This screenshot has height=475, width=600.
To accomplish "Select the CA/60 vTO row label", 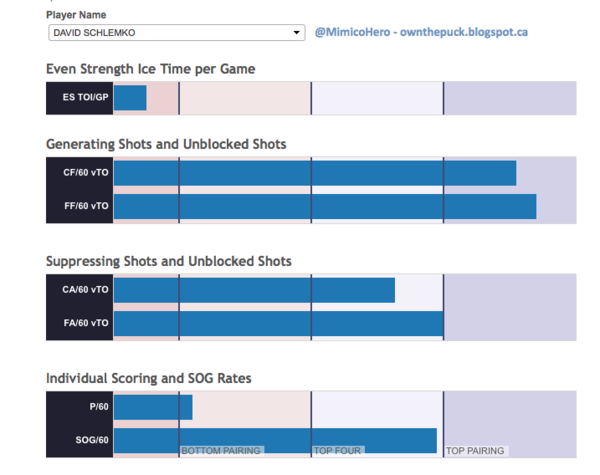I will [80, 290].
